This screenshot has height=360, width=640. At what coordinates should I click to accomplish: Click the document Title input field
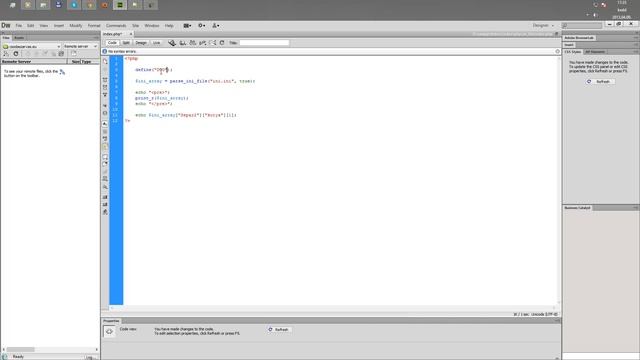pos(264,43)
